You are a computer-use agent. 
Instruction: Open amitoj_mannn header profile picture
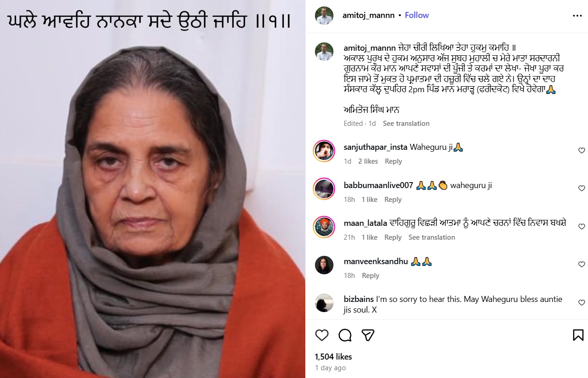click(x=324, y=16)
